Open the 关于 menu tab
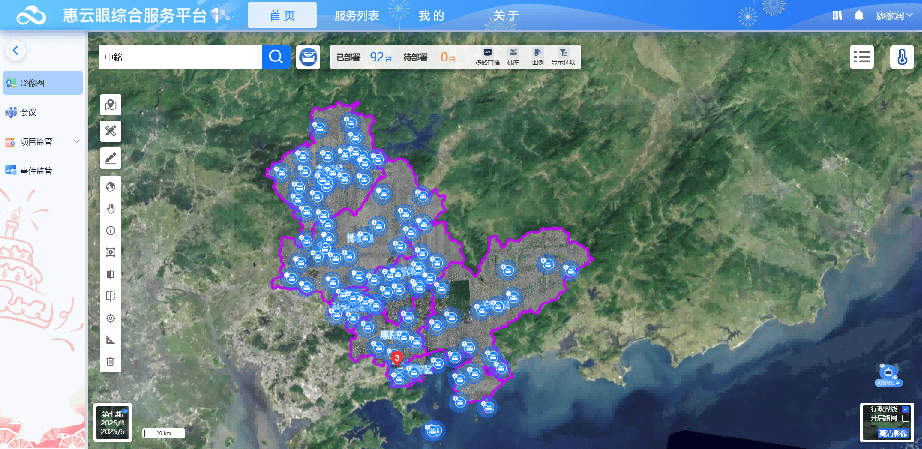Viewport: 922px width, 449px height. point(505,16)
